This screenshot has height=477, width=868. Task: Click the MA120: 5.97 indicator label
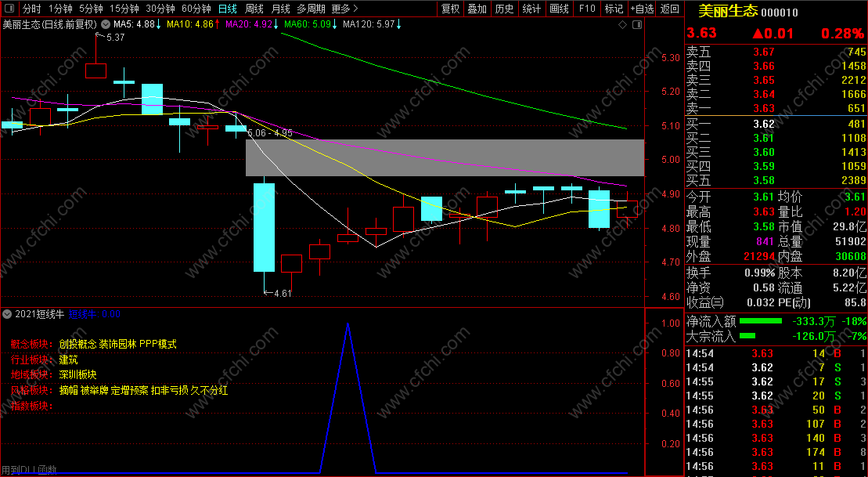point(372,24)
